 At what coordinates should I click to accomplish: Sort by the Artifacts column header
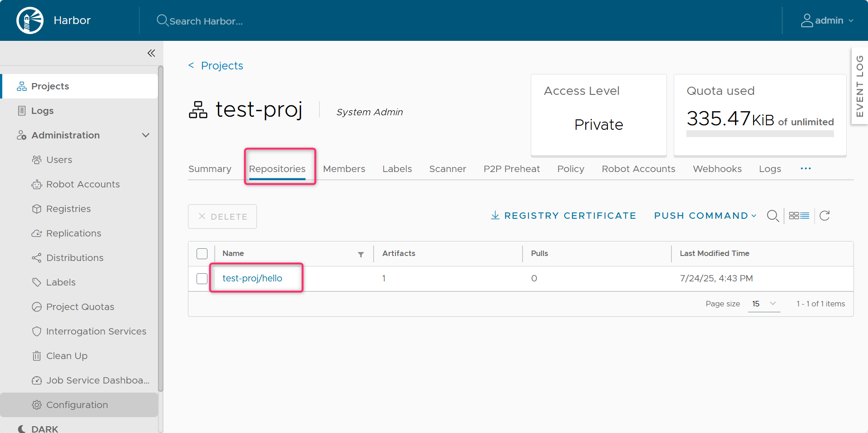pos(399,253)
